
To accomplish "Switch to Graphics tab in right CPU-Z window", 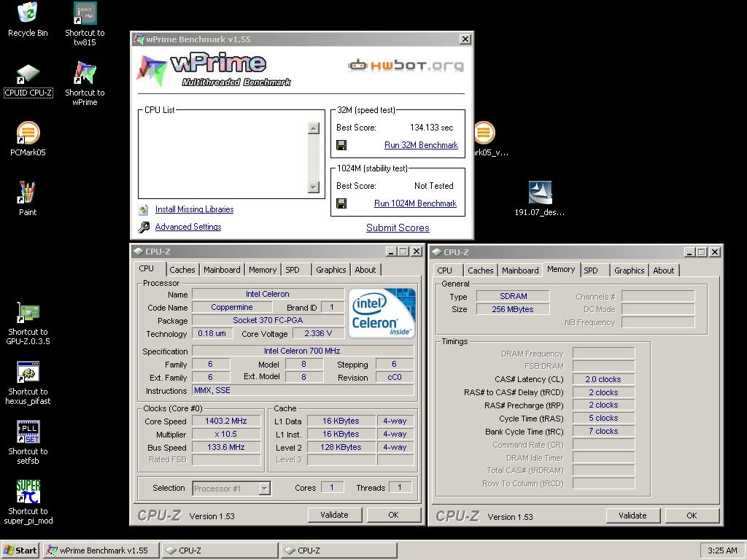I will coord(630,271).
